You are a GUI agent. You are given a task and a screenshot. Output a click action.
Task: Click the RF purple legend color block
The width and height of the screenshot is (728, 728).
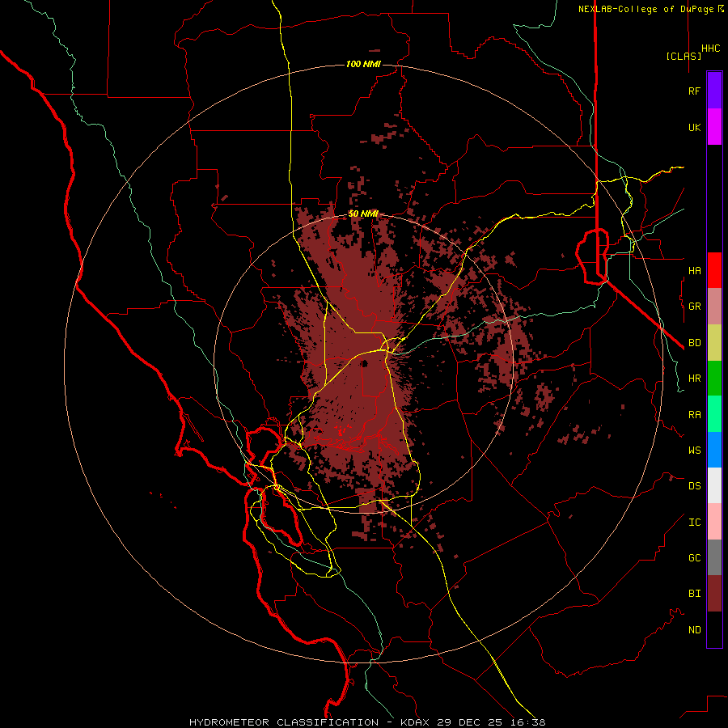714,91
